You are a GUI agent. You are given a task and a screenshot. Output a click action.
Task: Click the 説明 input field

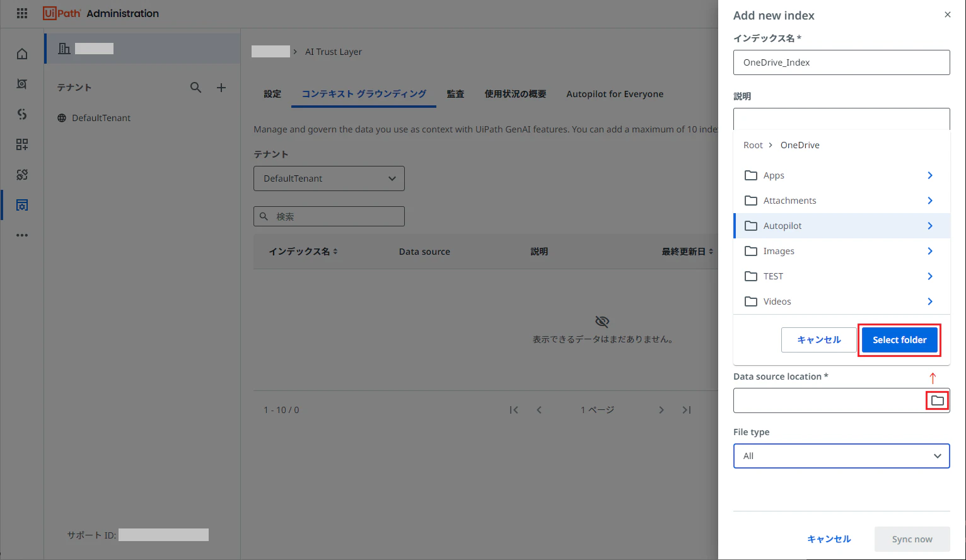pos(842,119)
